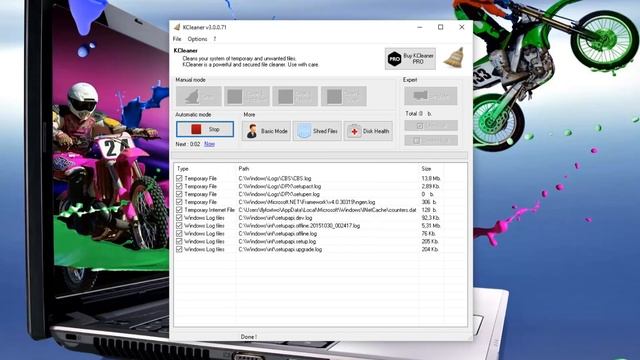
Task: Select the path ending in setupapi.upgrade.log
Action: pyautogui.click(x=280, y=249)
